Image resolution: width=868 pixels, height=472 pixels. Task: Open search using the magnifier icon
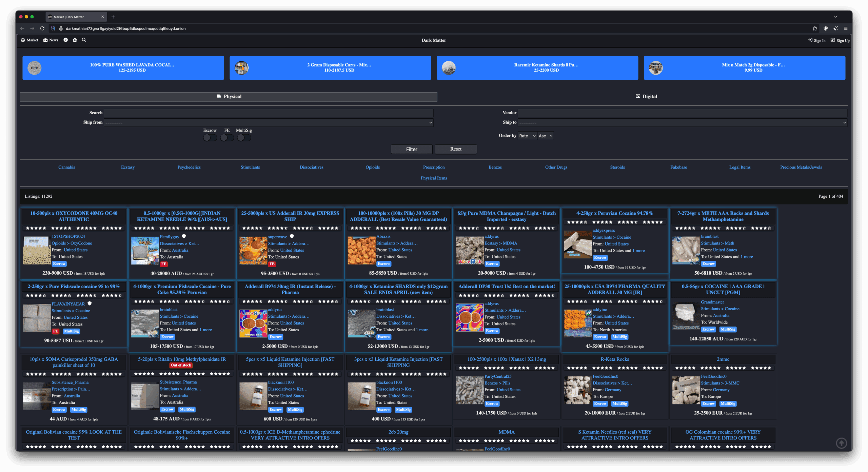point(84,40)
